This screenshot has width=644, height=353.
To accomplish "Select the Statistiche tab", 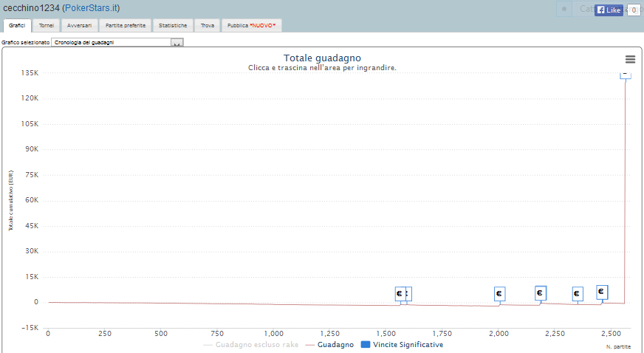I will tap(173, 25).
